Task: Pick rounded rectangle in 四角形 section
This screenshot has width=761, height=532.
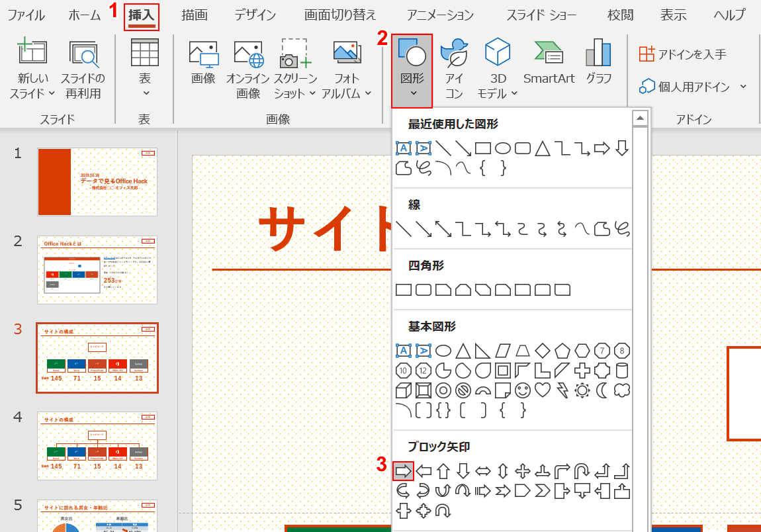Action: (424, 290)
